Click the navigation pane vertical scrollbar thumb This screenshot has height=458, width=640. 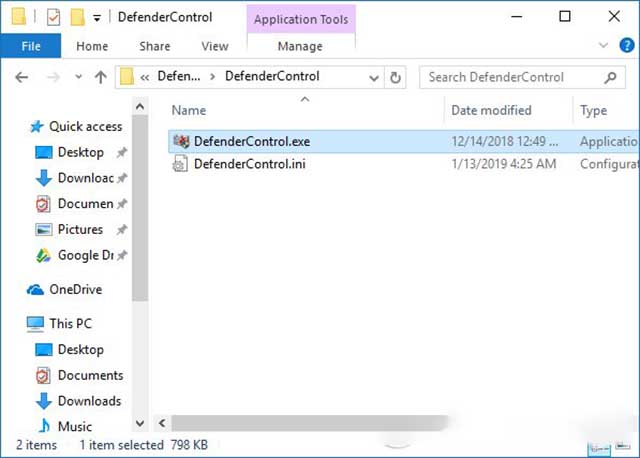tap(140, 208)
